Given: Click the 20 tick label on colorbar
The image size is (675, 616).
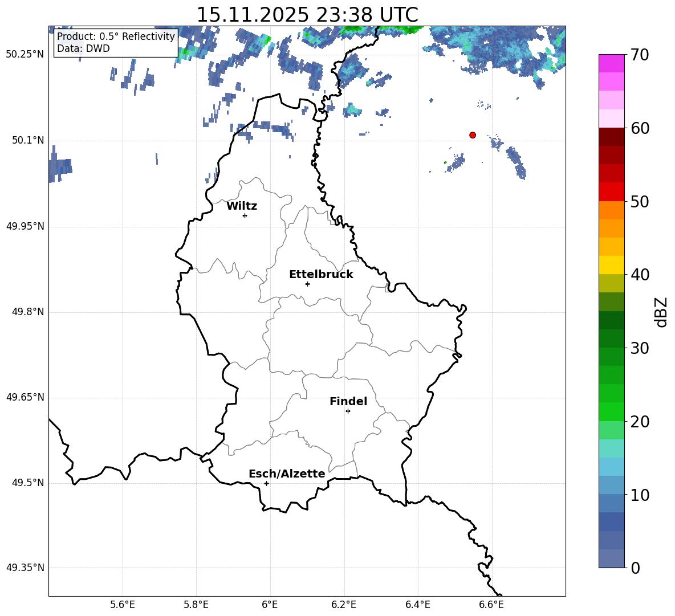Looking at the screenshot, I should coord(640,422).
